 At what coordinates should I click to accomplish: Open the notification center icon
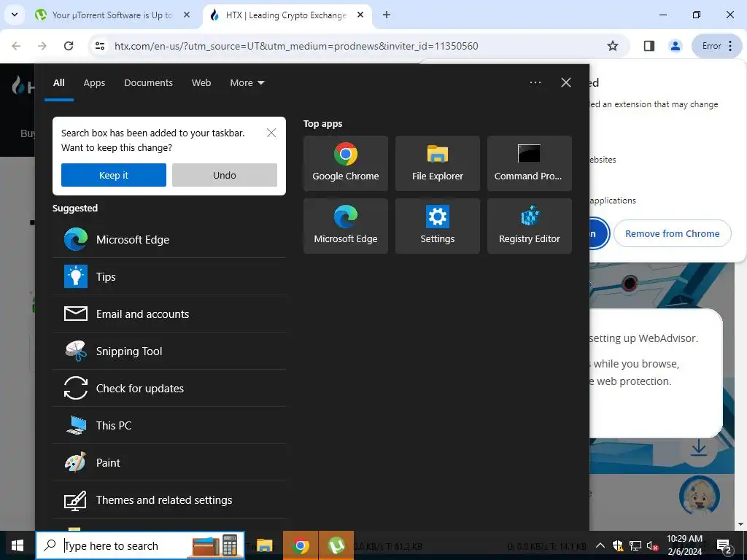[x=724, y=545]
